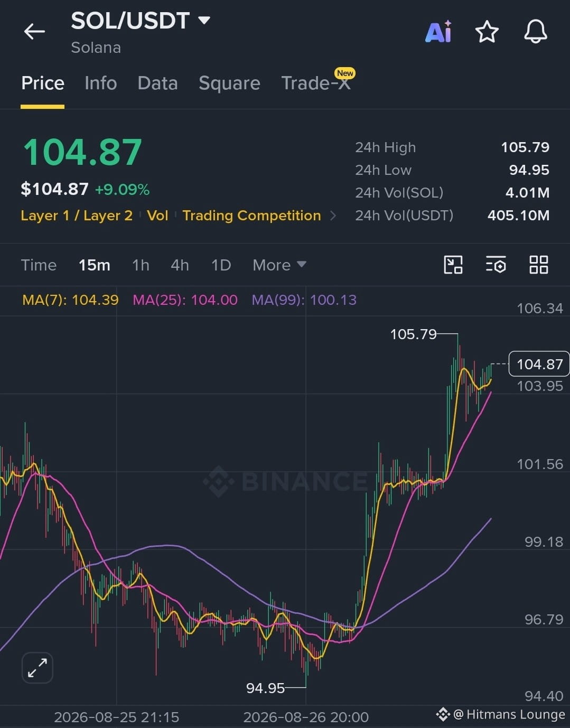Switch to the Info tab

(100, 83)
